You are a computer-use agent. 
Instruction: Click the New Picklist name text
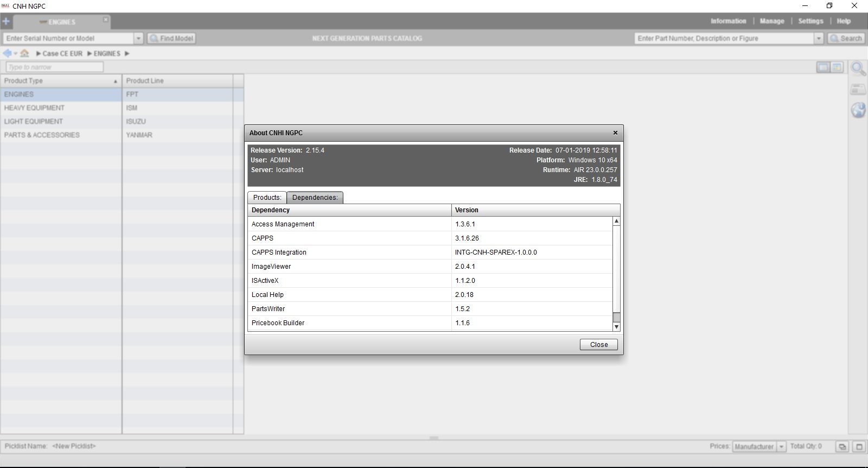(74, 446)
